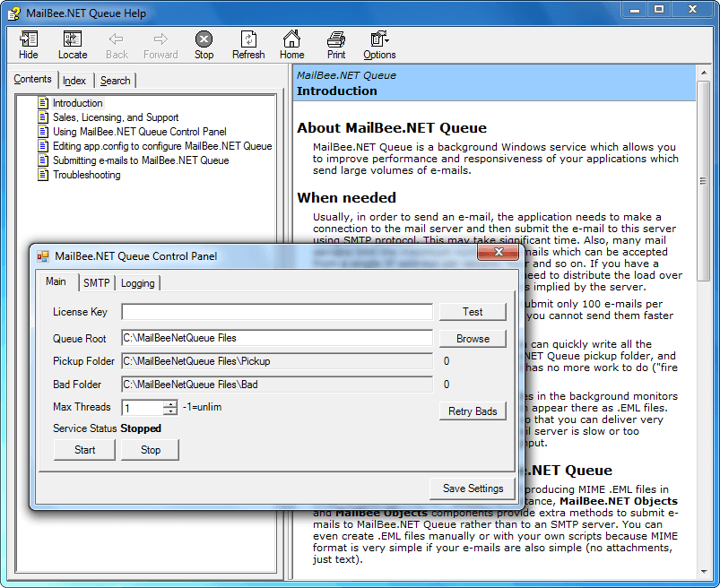Click Browse for Queue Root folder
This screenshot has width=720, height=588.
473,338
